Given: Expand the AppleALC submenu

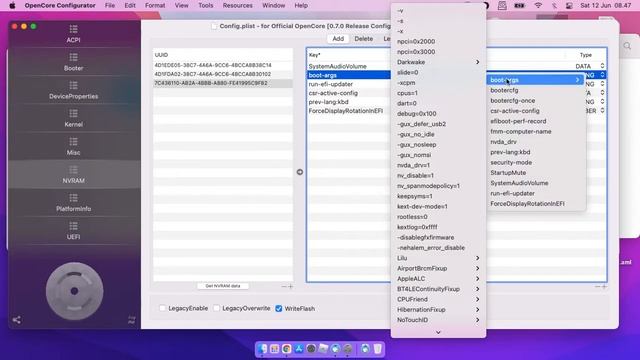Looking at the screenshot, I should click(438, 278).
